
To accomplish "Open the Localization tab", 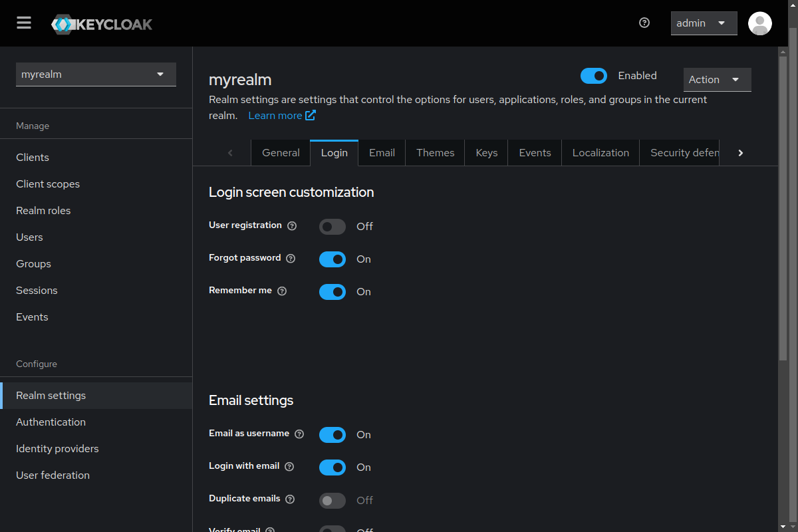I will tap(600, 153).
